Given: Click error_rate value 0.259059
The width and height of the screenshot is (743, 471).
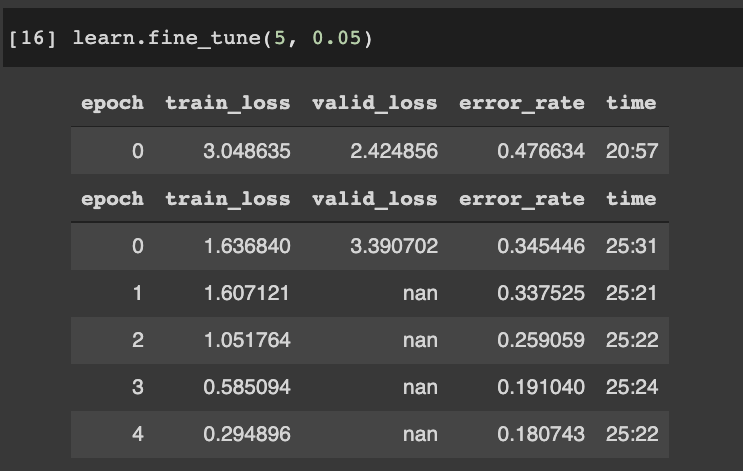Looking at the screenshot, I should pos(541,340).
